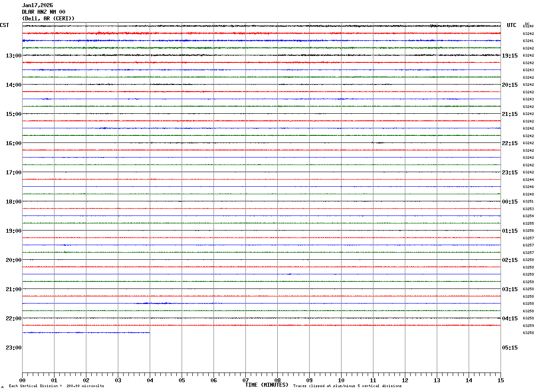Click the 01 minute axis tick label

click(54, 380)
